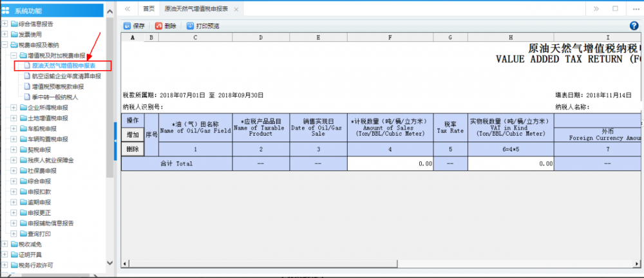
Task: Switch to the 首页 tab
Action: [149, 9]
